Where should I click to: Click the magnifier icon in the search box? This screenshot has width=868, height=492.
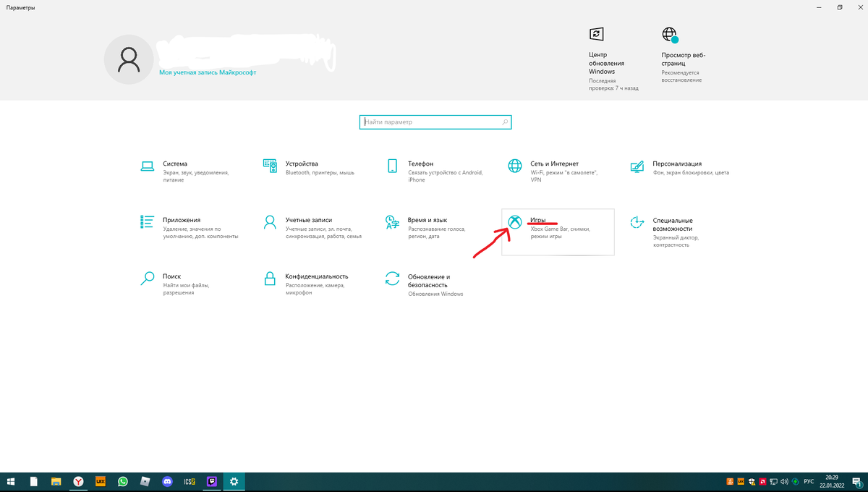(x=505, y=122)
